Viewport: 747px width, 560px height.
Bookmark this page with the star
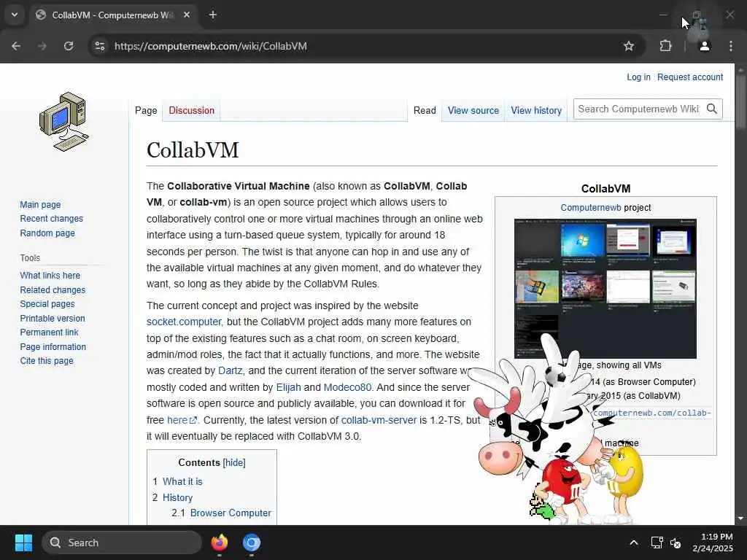(x=629, y=46)
